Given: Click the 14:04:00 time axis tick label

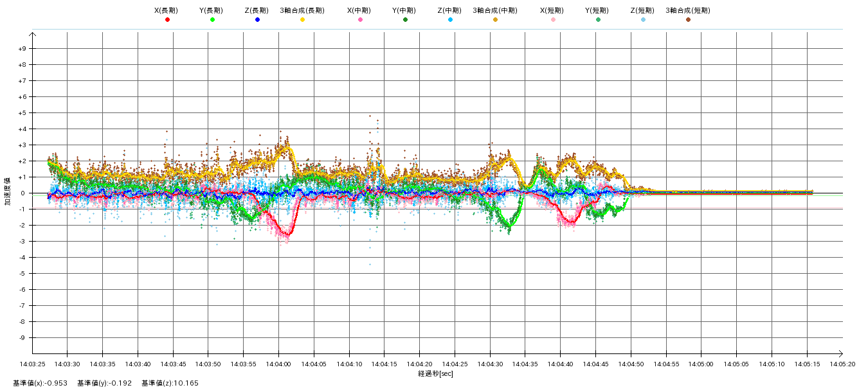Looking at the screenshot, I should [x=278, y=364].
